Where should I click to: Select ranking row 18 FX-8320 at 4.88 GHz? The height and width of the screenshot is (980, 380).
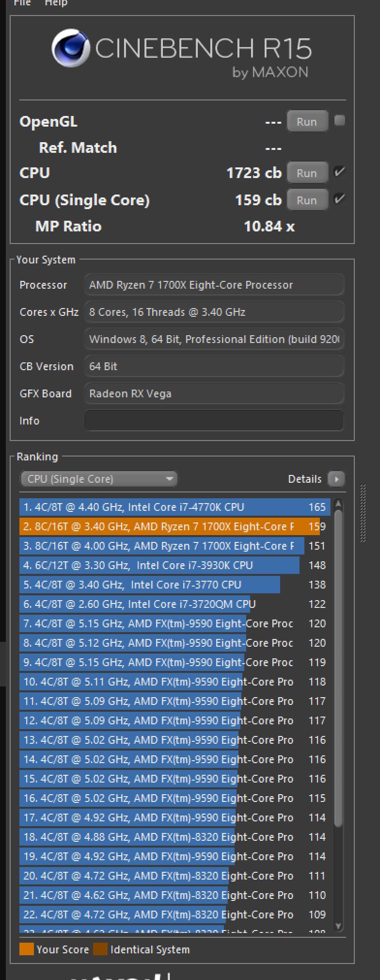tap(175, 837)
